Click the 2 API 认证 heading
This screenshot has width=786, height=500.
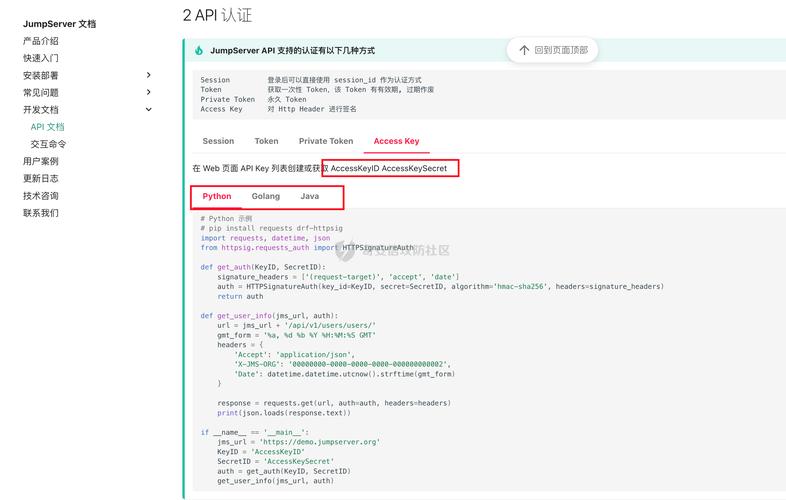[x=218, y=15]
